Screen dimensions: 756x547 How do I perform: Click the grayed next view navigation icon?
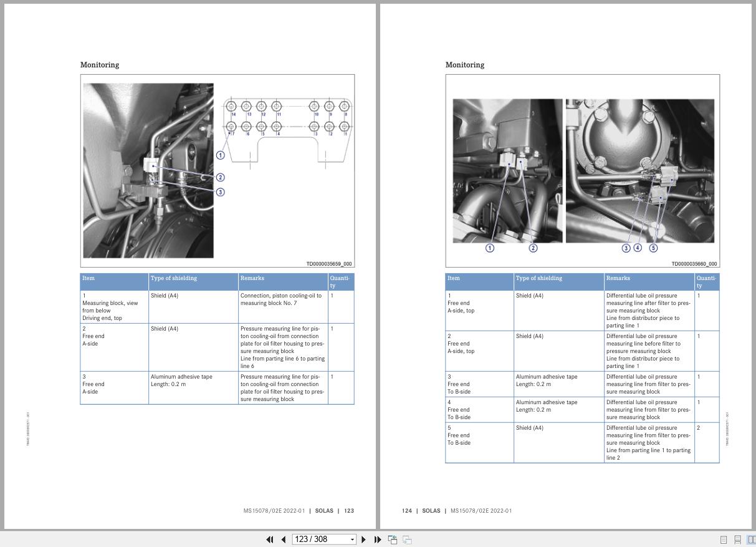pyautogui.click(x=407, y=540)
